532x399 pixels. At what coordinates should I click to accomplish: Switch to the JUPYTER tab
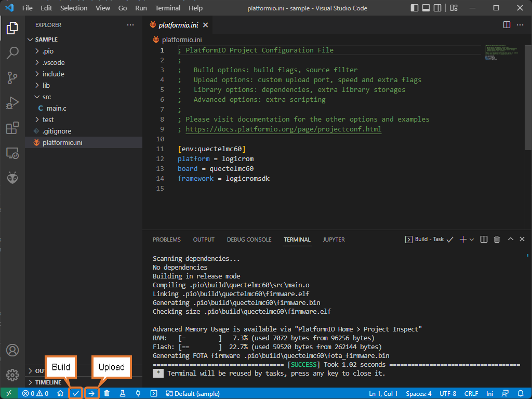[x=334, y=240]
